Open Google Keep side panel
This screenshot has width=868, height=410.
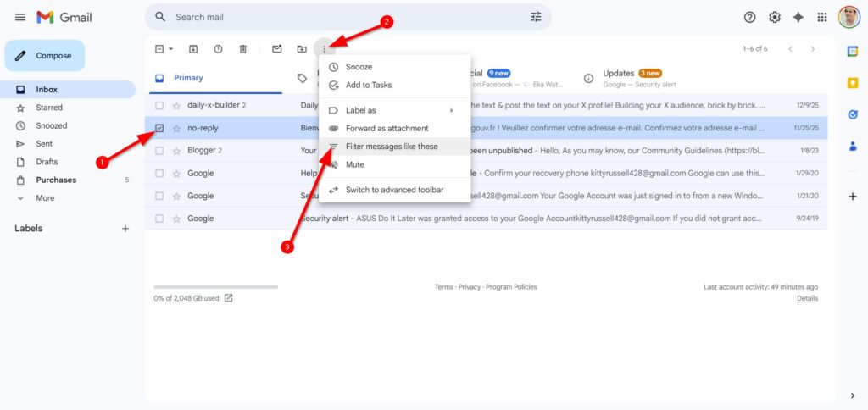853,83
